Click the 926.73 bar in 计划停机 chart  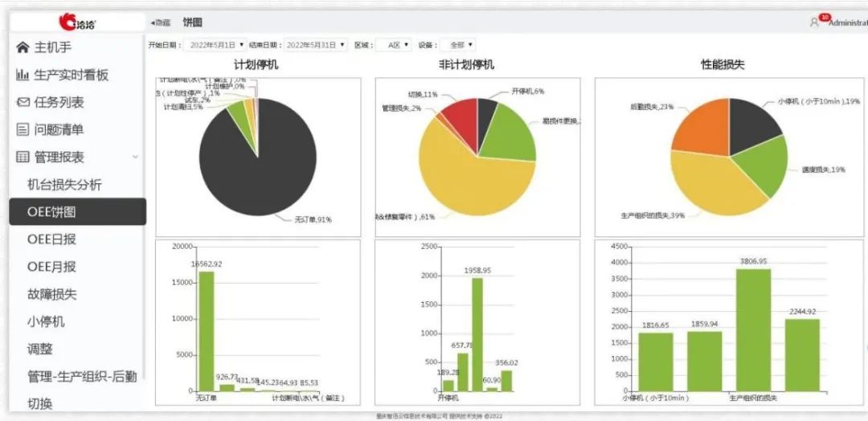pos(227,387)
